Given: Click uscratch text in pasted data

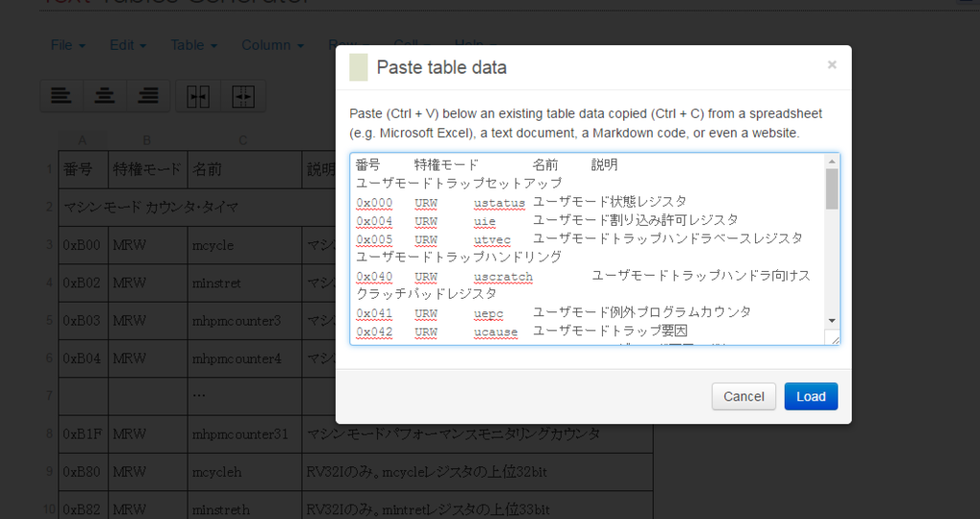Looking at the screenshot, I should point(503,277).
